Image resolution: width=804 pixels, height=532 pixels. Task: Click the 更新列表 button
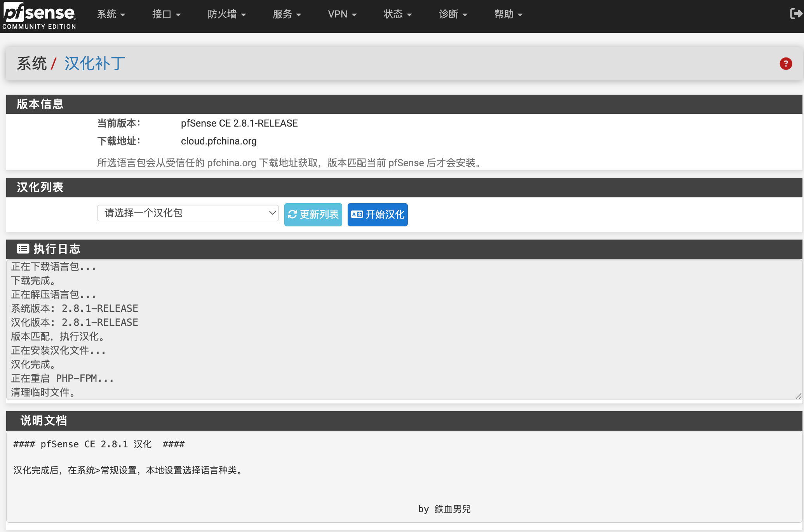tap(313, 214)
